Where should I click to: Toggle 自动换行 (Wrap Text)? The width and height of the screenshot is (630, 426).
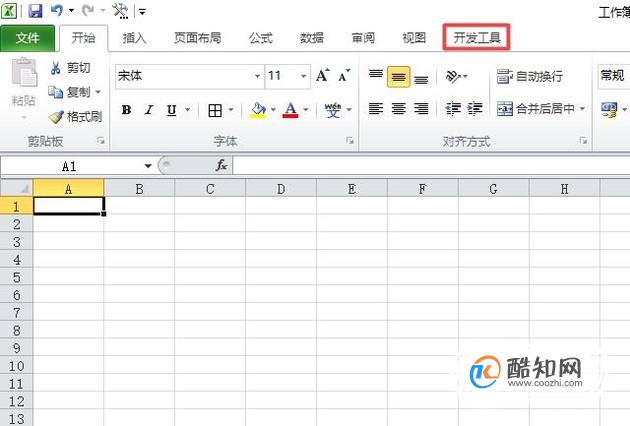tap(530, 76)
